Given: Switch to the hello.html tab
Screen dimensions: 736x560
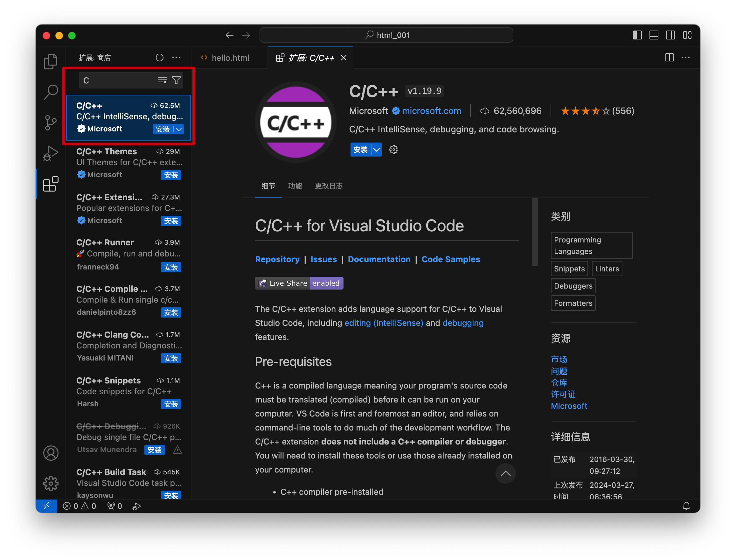Looking at the screenshot, I should [x=230, y=57].
